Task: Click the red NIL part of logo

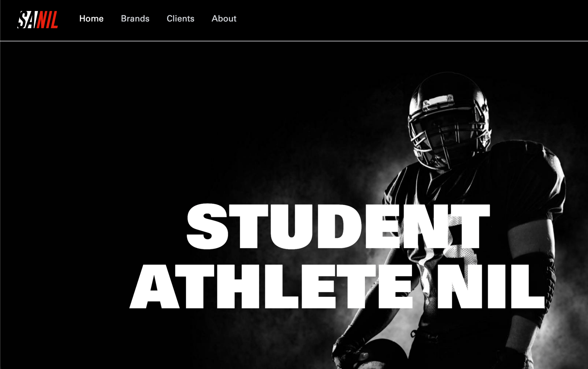Action: coord(47,20)
